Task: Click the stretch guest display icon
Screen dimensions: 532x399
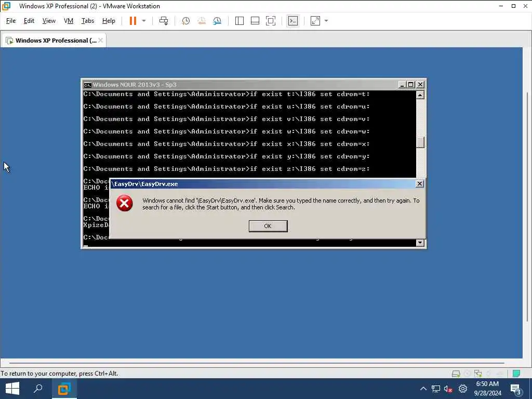Action: pyautogui.click(x=315, y=21)
